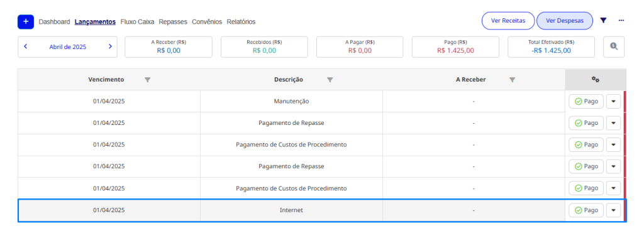Screen dimensions: 644x248
Task: Expand dropdown arrow on Manutenção row
Action: click(613, 101)
